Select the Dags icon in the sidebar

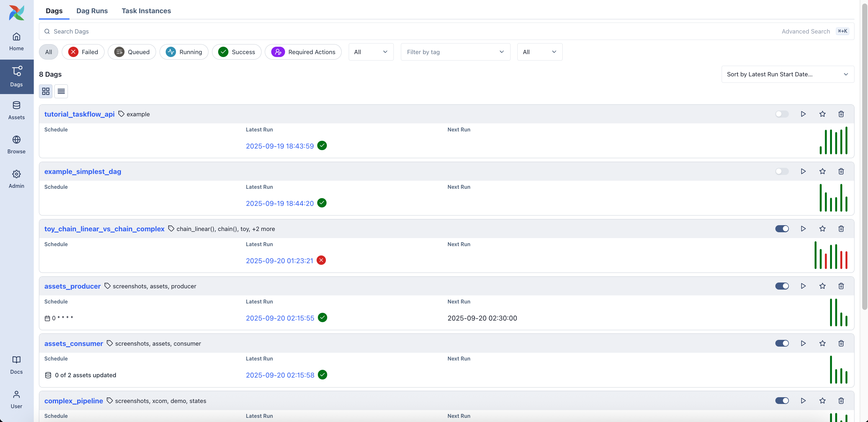(16, 77)
